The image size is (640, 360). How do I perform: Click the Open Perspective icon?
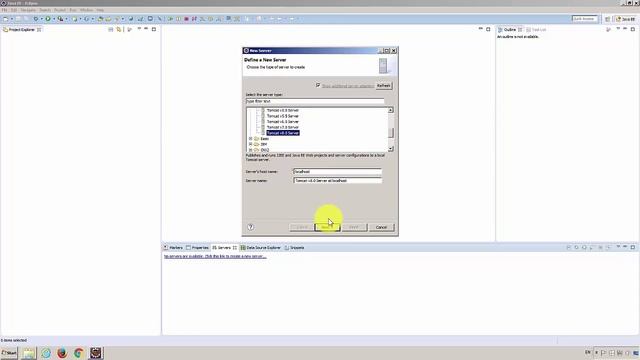click(607, 19)
